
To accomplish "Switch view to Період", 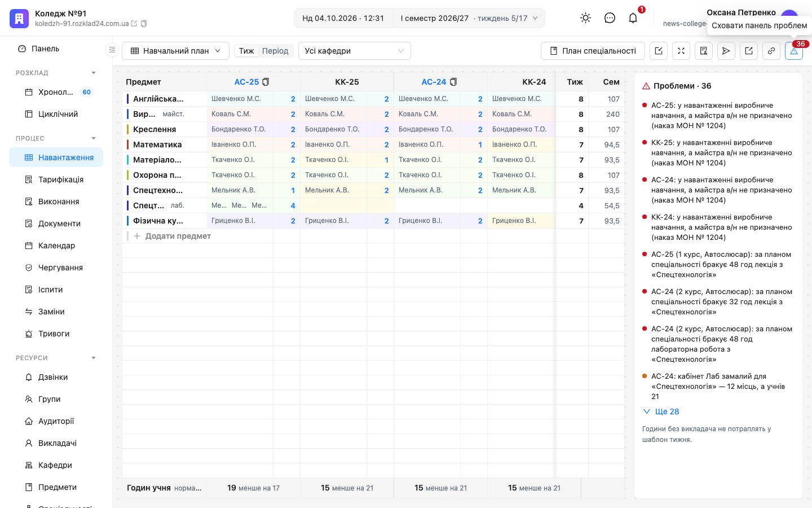I will (x=275, y=51).
